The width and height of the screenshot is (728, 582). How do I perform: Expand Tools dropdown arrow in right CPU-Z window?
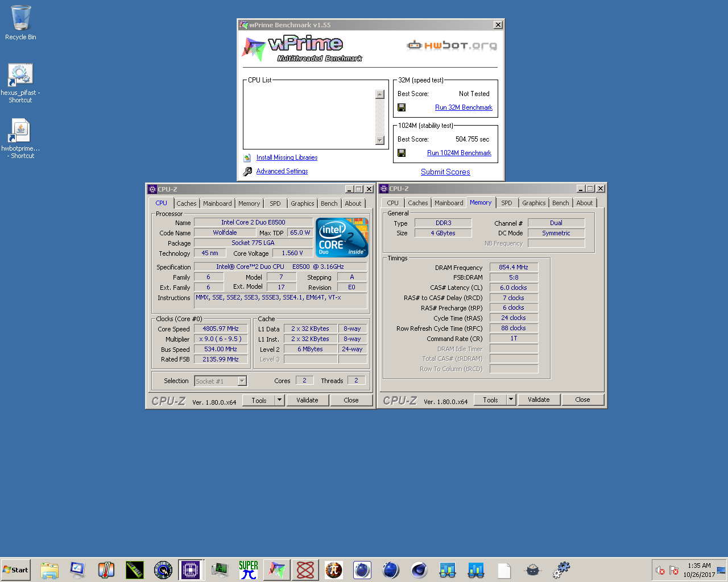point(511,400)
